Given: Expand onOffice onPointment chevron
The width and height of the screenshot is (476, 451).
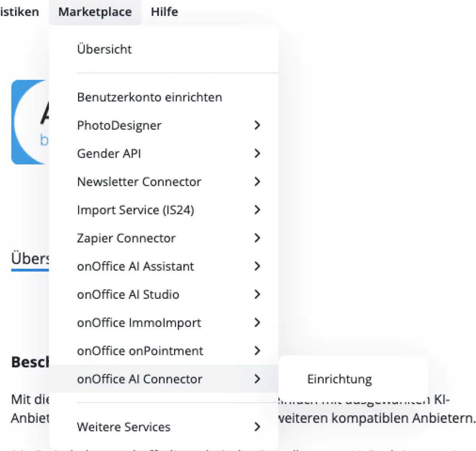Looking at the screenshot, I should [x=257, y=350].
